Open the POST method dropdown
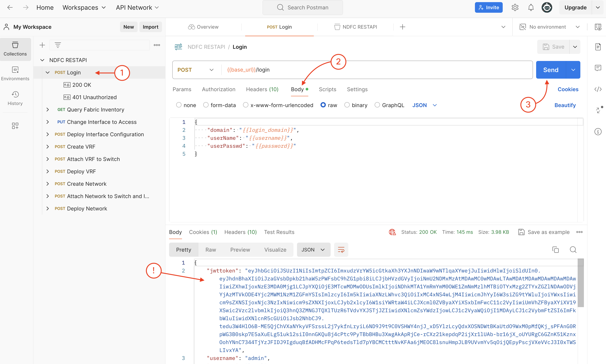 tap(195, 70)
